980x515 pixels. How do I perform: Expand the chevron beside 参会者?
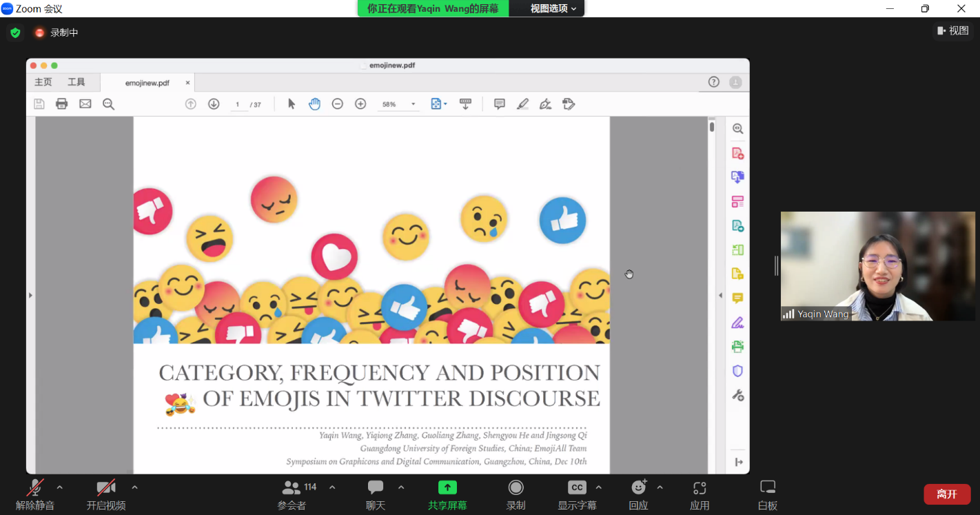coord(332,487)
